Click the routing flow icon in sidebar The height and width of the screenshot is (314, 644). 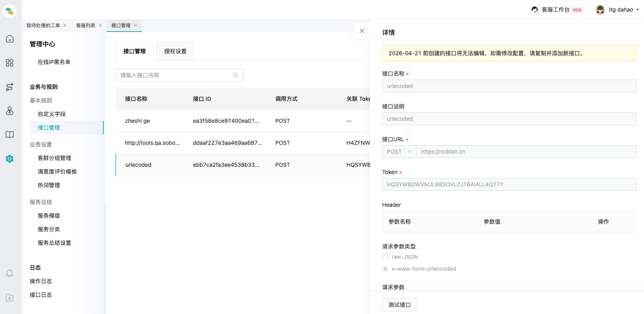pos(10,87)
